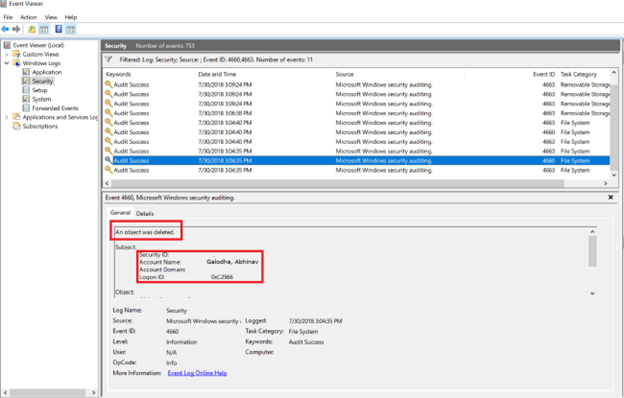Click the Show/Hide Console Tree toolbar icon
Viewport: 624px width, 398px height.
44,29
